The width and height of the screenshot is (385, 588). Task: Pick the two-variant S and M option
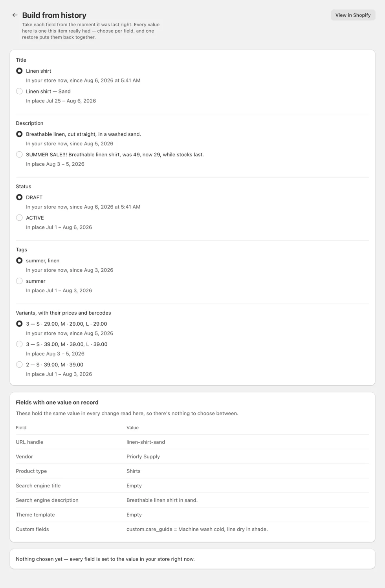[x=19, y=365]
